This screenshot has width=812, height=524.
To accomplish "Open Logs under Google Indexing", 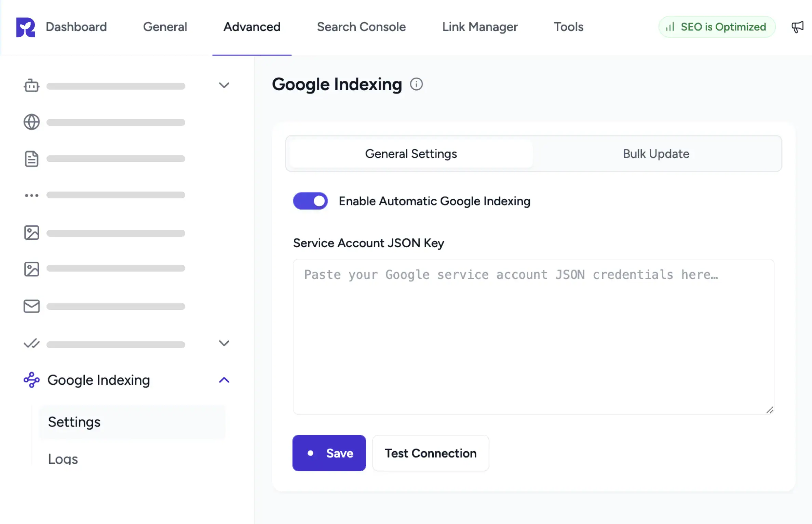I will point(63,459).
